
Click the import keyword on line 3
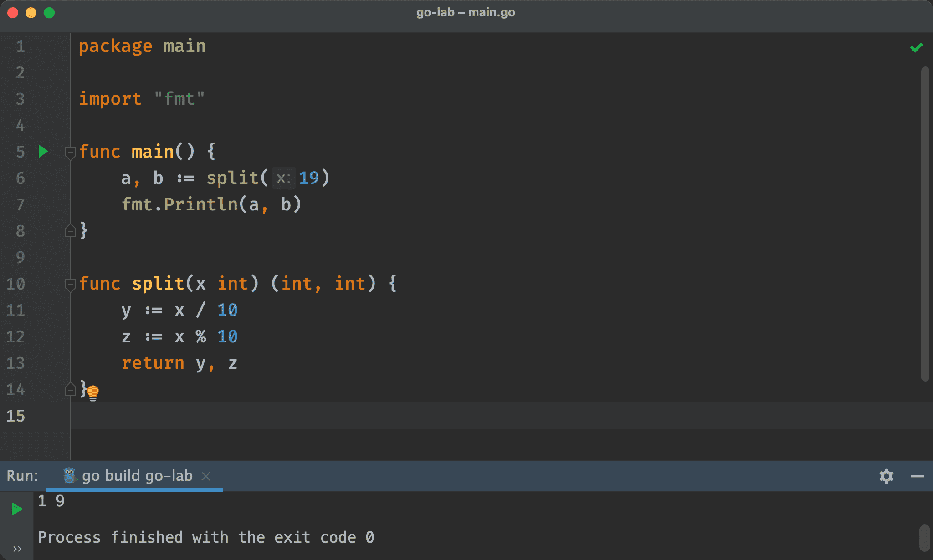[x=110, y=99]
